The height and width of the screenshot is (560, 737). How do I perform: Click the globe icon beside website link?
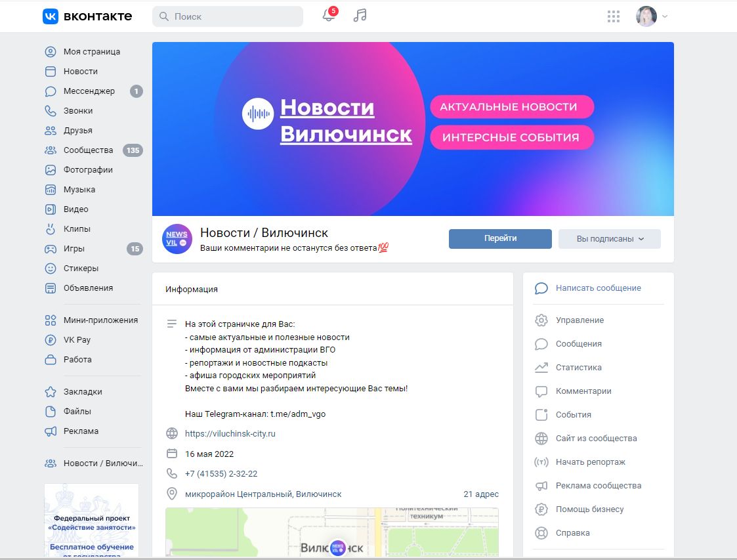pos(172,433)
